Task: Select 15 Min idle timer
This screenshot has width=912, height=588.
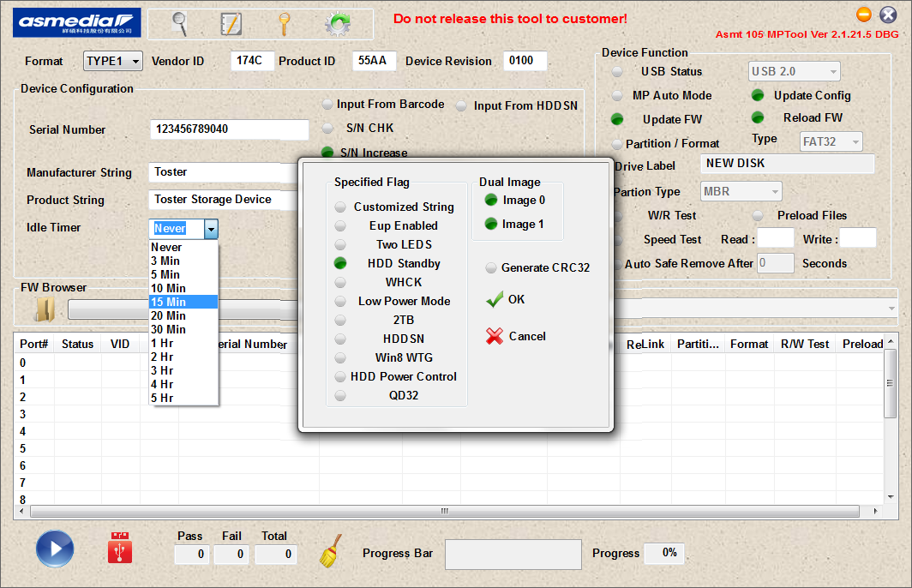Action: [x=183, y=302]
